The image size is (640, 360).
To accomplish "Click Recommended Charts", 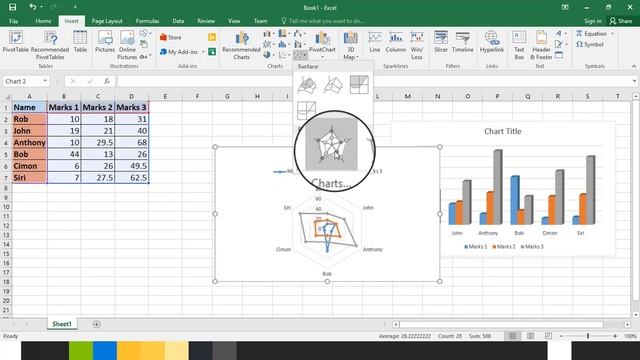I will coord(241,45).
